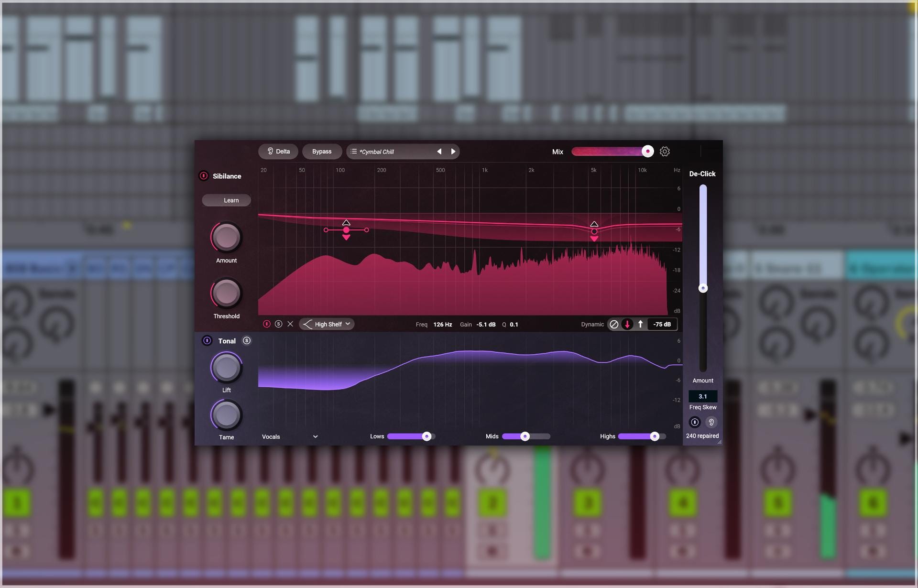Click the Gain value -5.1 dB

point(486,325)
